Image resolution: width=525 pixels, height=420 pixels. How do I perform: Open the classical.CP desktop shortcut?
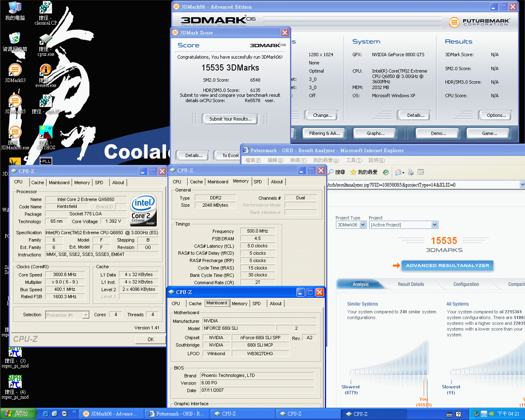click(46, 14)
